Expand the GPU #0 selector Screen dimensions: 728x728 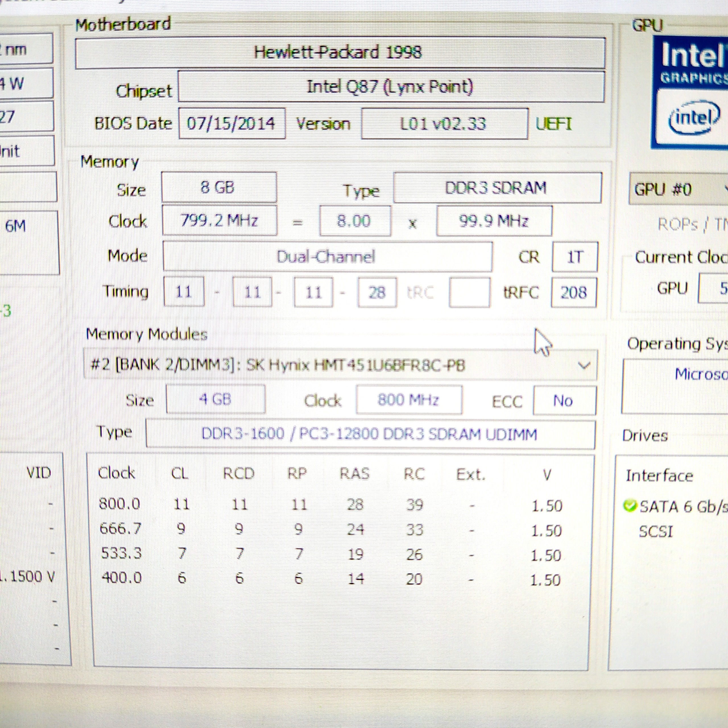click(x=678, y=189)
